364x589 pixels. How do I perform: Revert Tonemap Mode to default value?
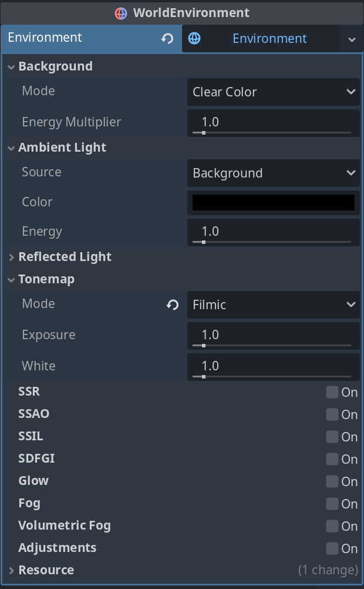click(173, 304)
